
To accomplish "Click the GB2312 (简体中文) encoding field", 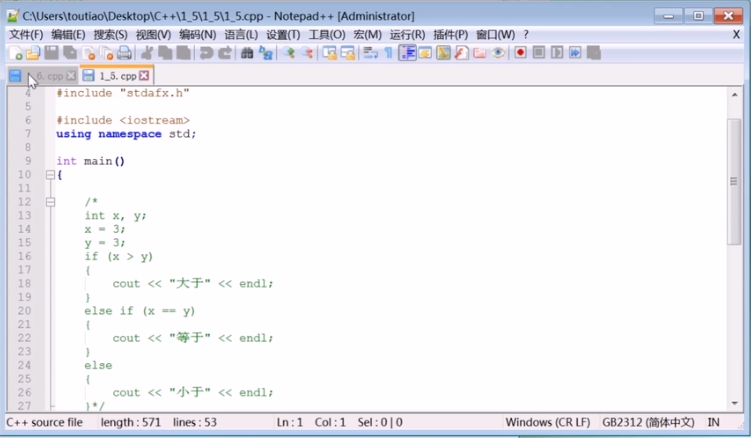I will tap(648, 422).
